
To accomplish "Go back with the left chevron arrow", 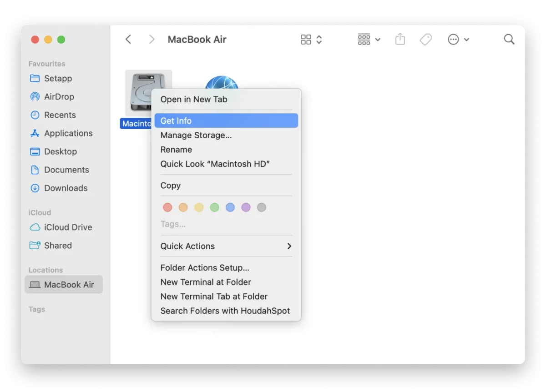I will click(x=128, y=40).
